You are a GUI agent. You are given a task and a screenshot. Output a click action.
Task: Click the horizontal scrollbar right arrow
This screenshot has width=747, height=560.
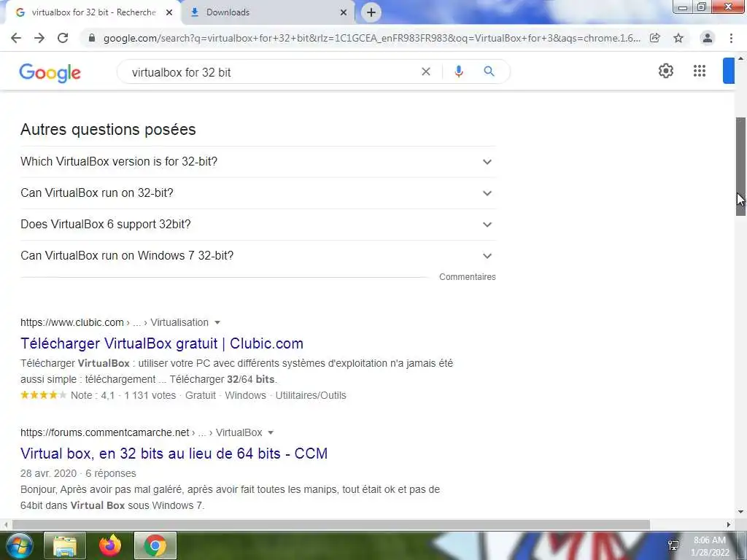(729, 524)
